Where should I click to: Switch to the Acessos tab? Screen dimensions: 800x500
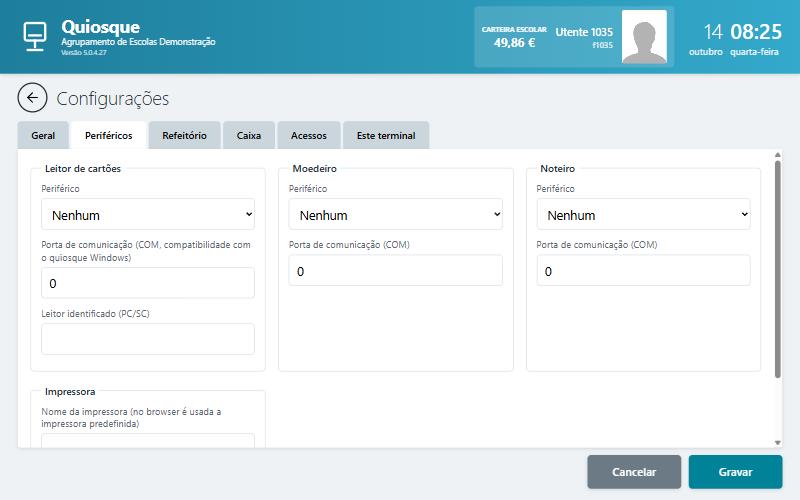click(x=309, y=136)
